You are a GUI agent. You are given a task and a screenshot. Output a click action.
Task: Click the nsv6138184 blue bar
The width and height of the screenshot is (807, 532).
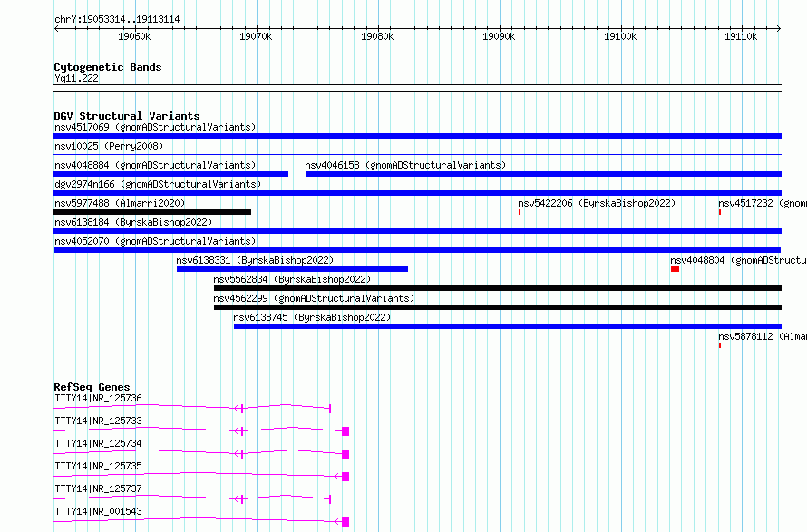pos(417,231)
